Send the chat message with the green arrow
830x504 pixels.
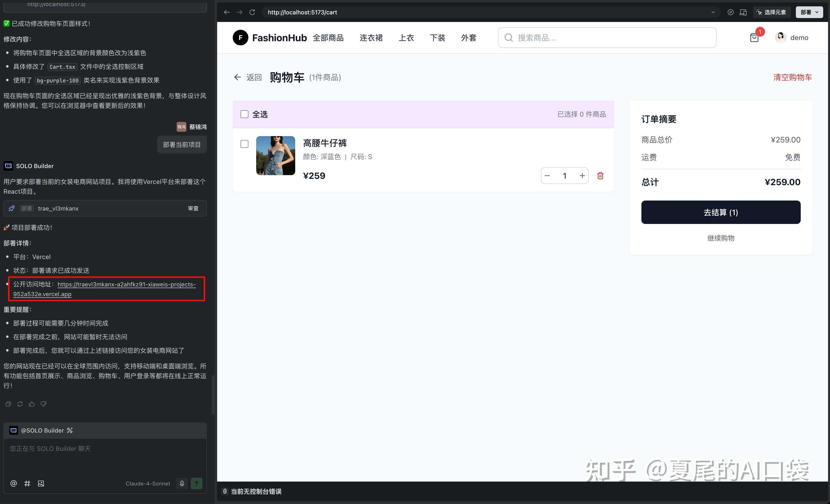(x=196, y=483)
